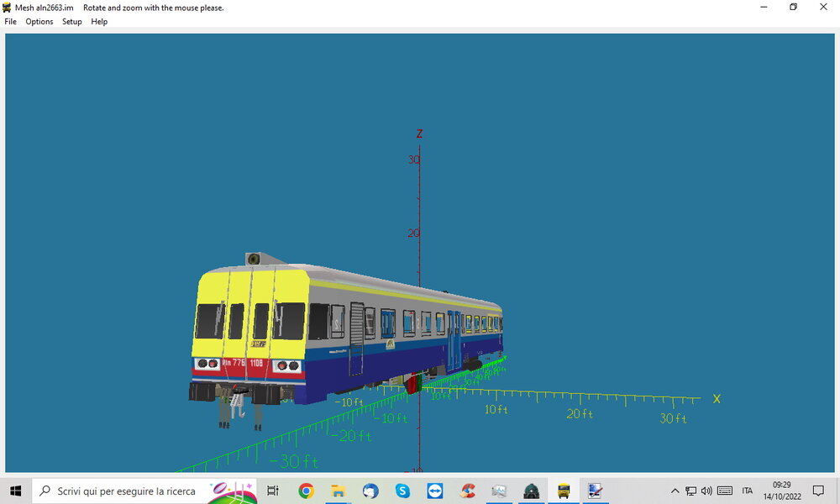Focus the taskbar search box

tap(144, 491)
